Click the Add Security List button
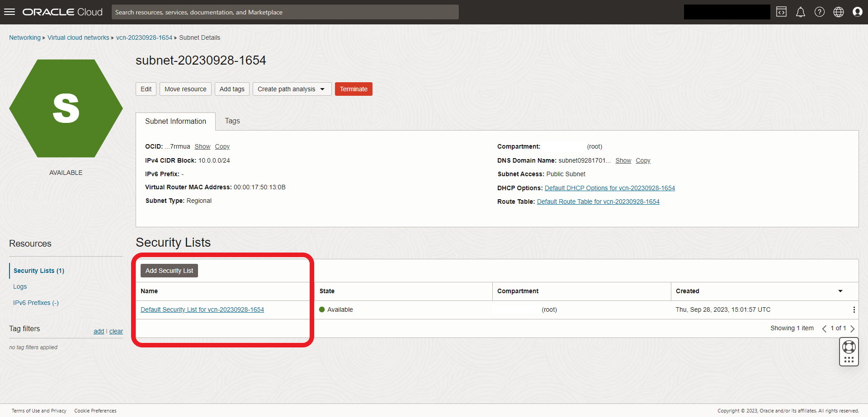 point(169,271)
